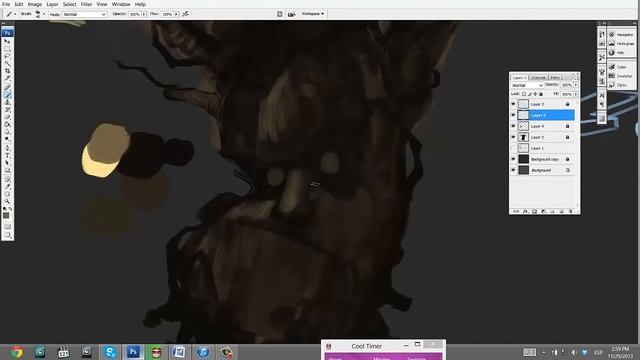
Task: Select the Horizontal Type tool
Action: click(7, 156)
